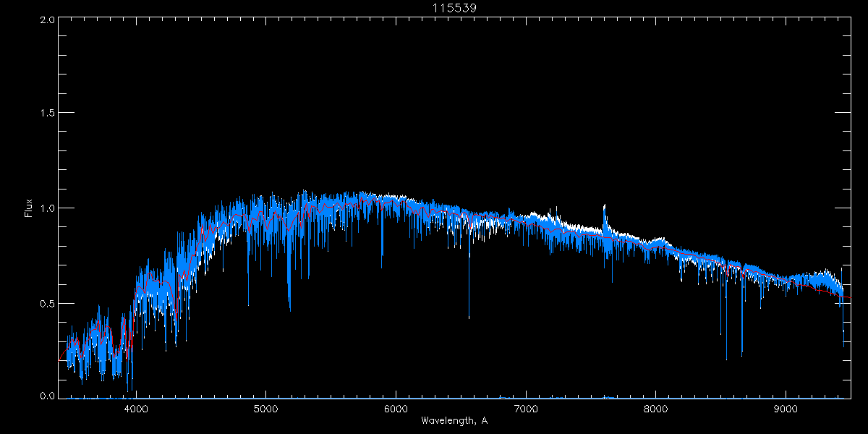This screenshot has height=434, width=868.
Task: Click the x-axis tick label 5000
Action: click(265, 409)
